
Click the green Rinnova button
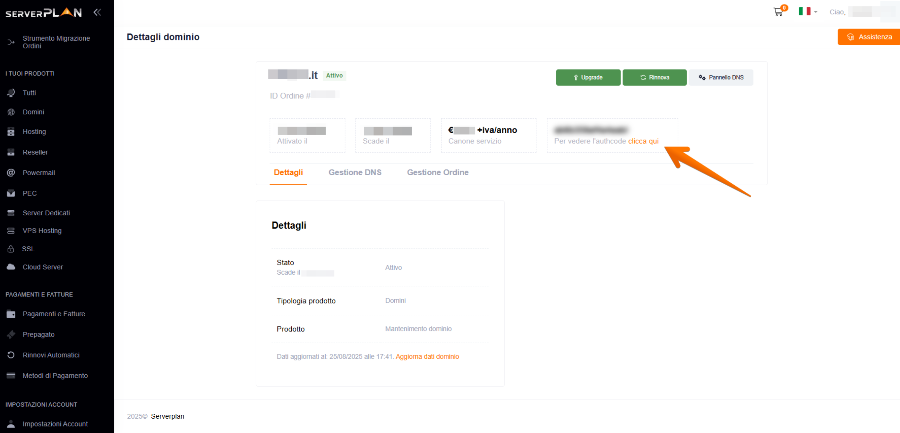pos(654,77)
